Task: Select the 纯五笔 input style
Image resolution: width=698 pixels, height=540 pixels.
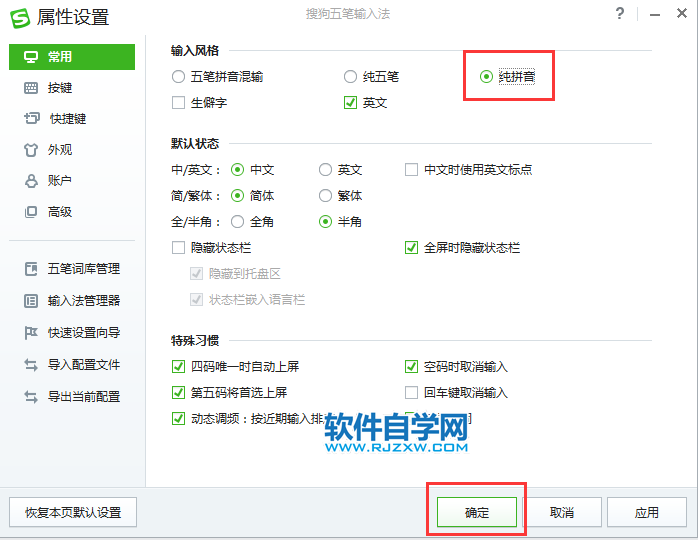Action: click(350, 77)
